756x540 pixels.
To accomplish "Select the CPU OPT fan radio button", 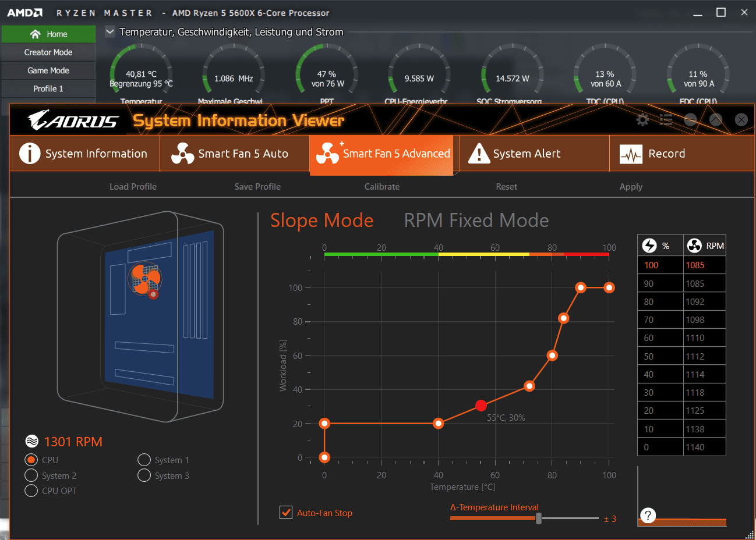I will click(31, 491).
